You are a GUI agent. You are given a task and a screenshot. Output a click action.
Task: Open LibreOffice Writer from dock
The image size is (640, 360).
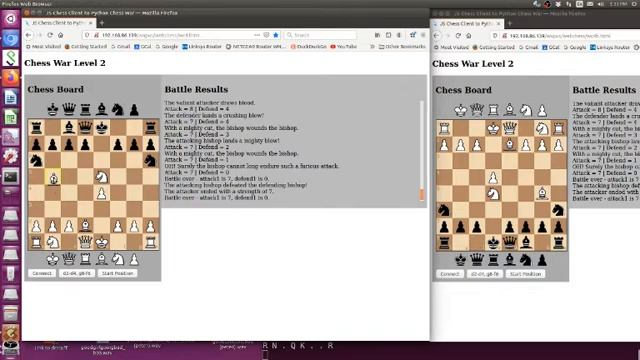click(x=10, y=97)
